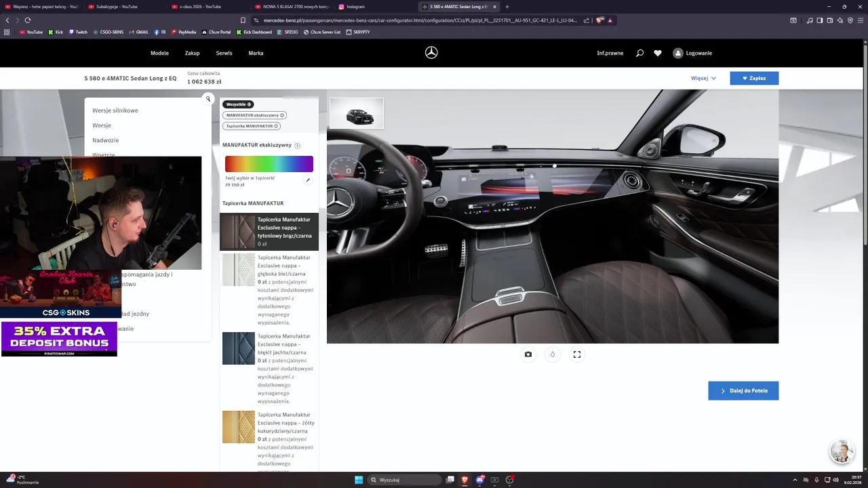Click the weather widget in taskbar
The height and width of the screenshot is (488, 868).
(22, 480)
